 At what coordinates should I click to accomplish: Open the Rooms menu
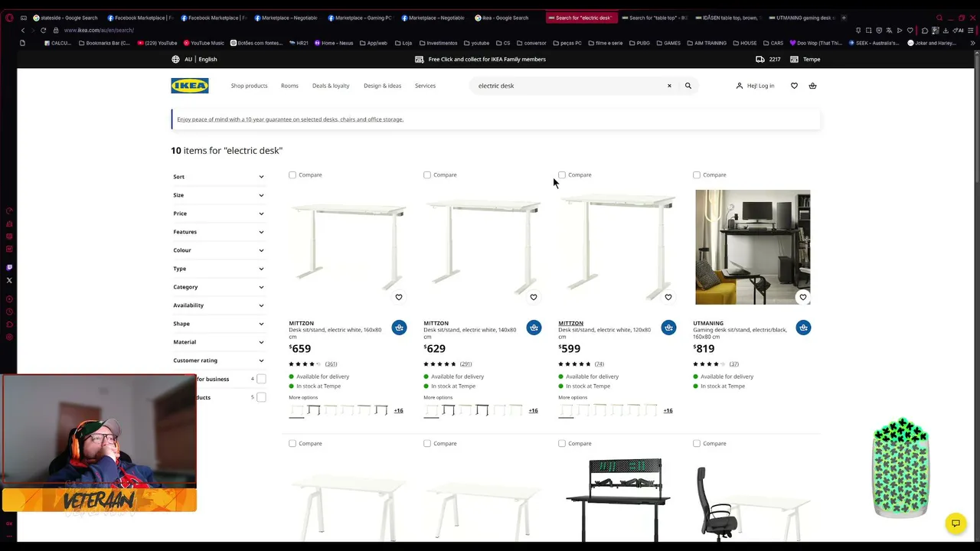pyautogui.click(x=289, y=86)
